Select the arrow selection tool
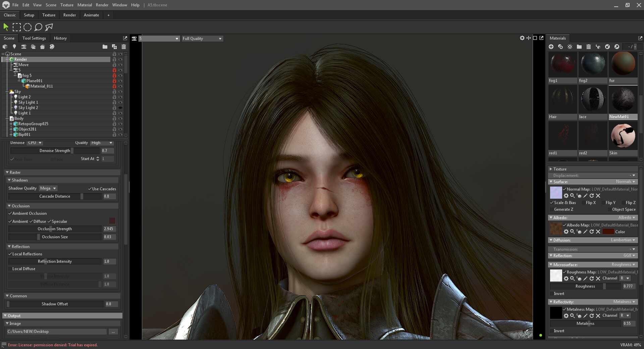The image size is (644, 349). [x=6, y=27]
